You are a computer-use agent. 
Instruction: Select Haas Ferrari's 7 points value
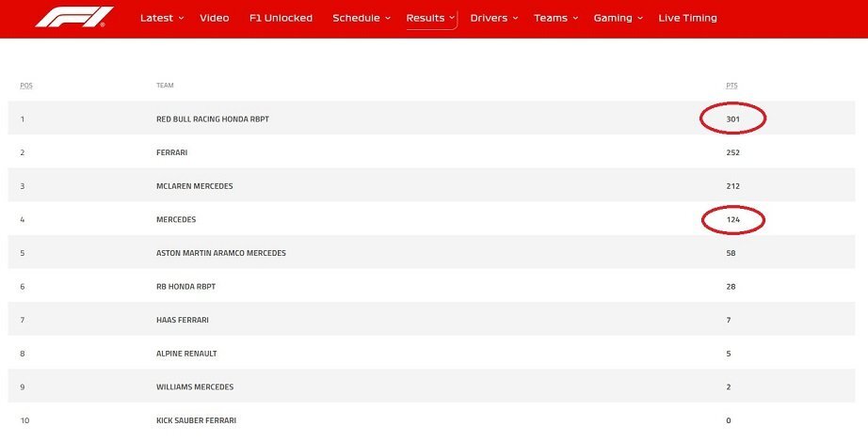pos(729,320)
